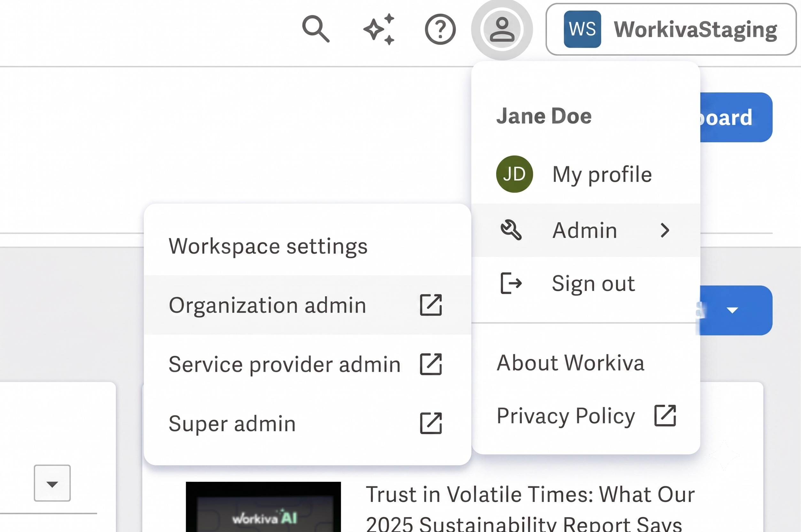Open My profile
This screenshot has width=801, height=532.
(x=586, y=174)
